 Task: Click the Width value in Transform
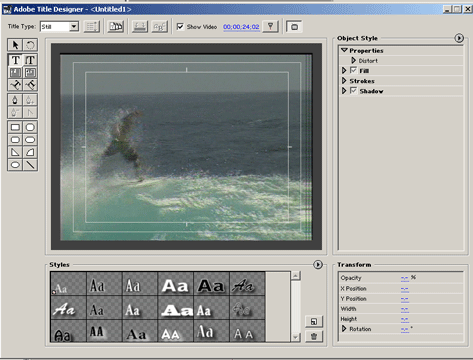coord(405,309)
